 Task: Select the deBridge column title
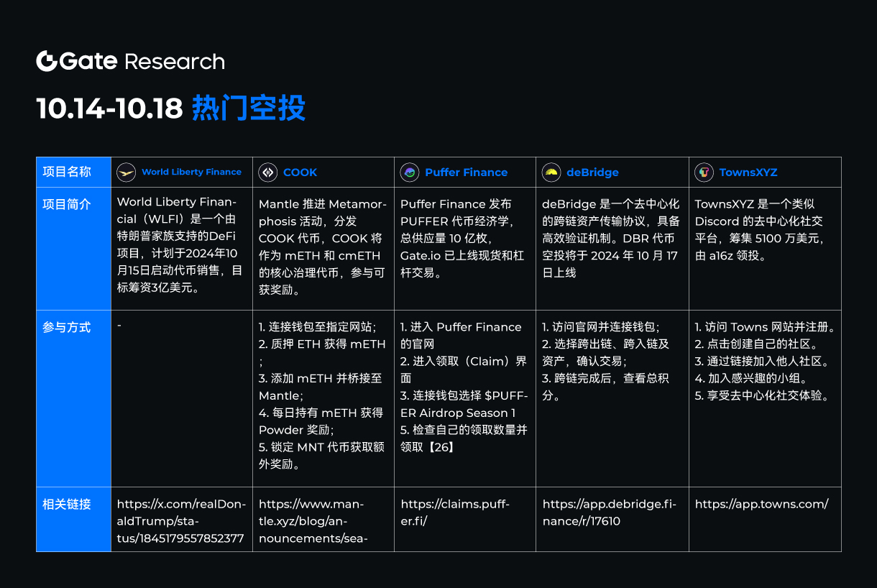tap(592, 173)
